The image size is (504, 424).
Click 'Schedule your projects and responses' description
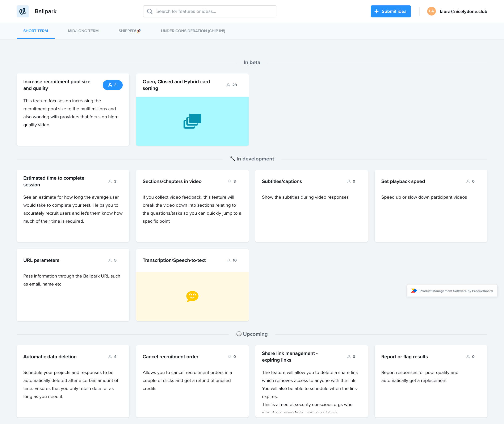tap(71, 384)
